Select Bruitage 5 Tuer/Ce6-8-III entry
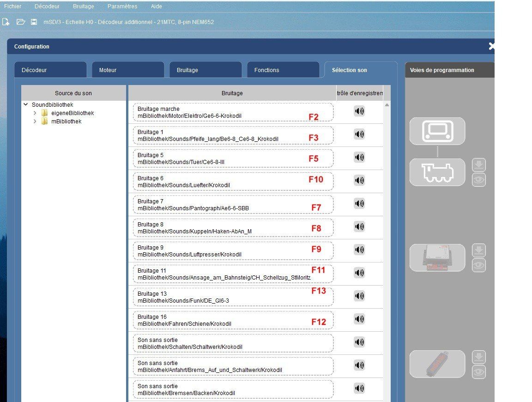532x402 pixels. (x=233, y=158)
